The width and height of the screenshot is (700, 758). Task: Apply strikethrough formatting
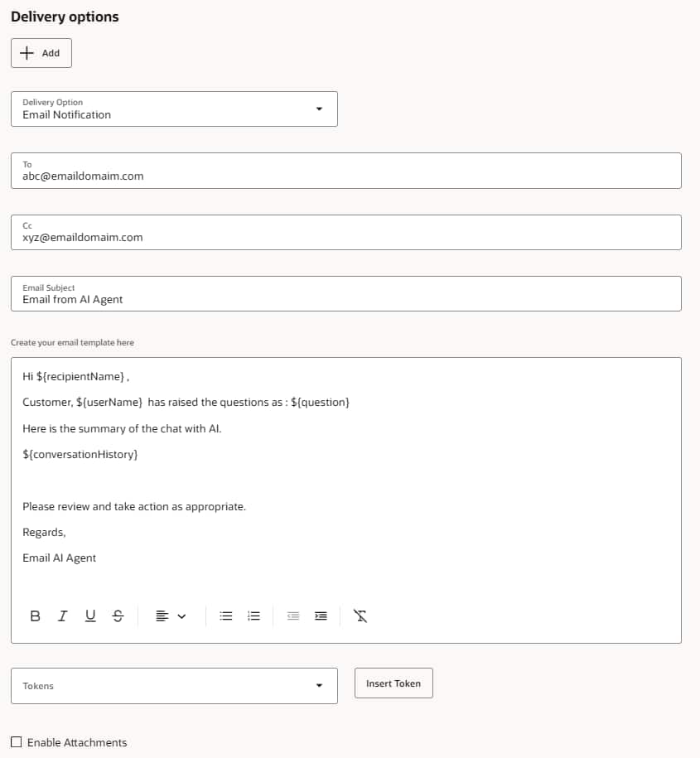click(118, 616)
